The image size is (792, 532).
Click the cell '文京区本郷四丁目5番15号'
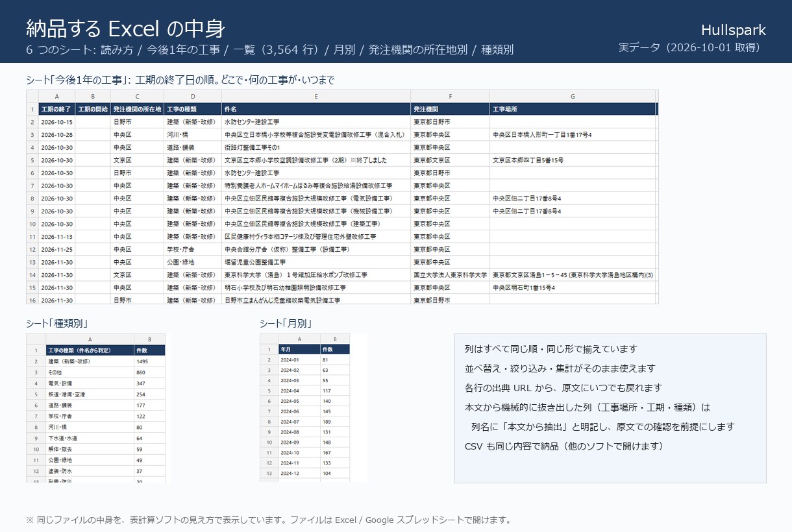[x=573, y=160]
